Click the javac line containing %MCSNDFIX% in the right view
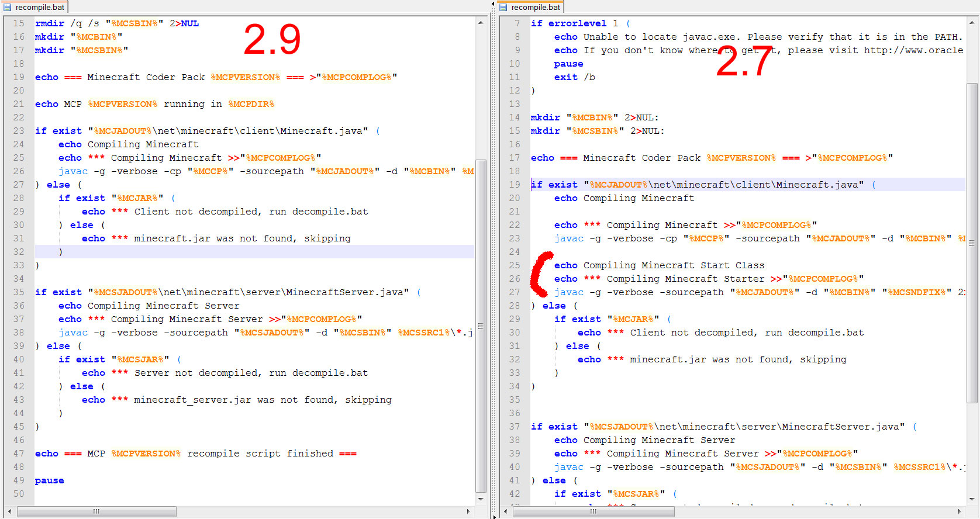Screen dimensions: 980x519 coord(760,292)
